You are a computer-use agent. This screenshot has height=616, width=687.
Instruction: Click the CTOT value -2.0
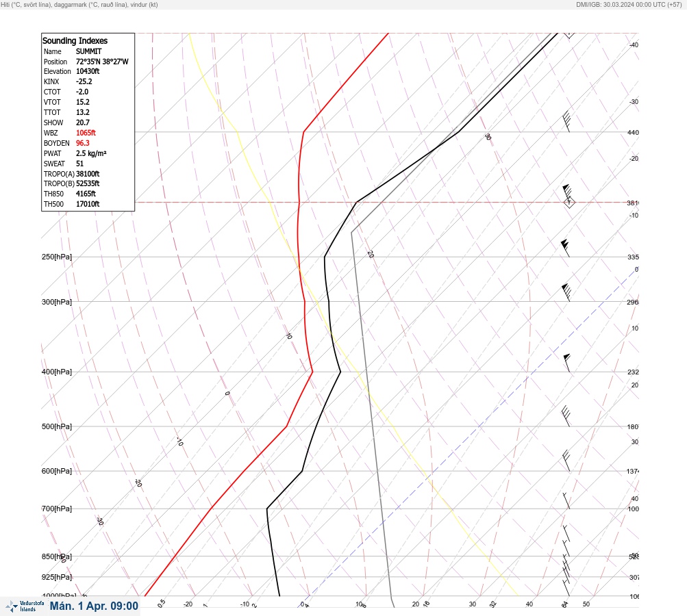(x=82, y=92)
